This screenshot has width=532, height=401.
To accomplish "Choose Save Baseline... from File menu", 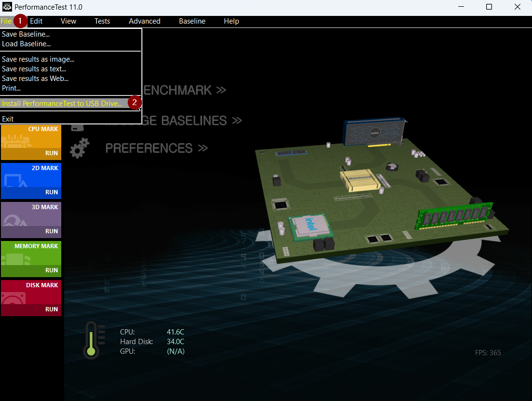I will click(70, 34).
